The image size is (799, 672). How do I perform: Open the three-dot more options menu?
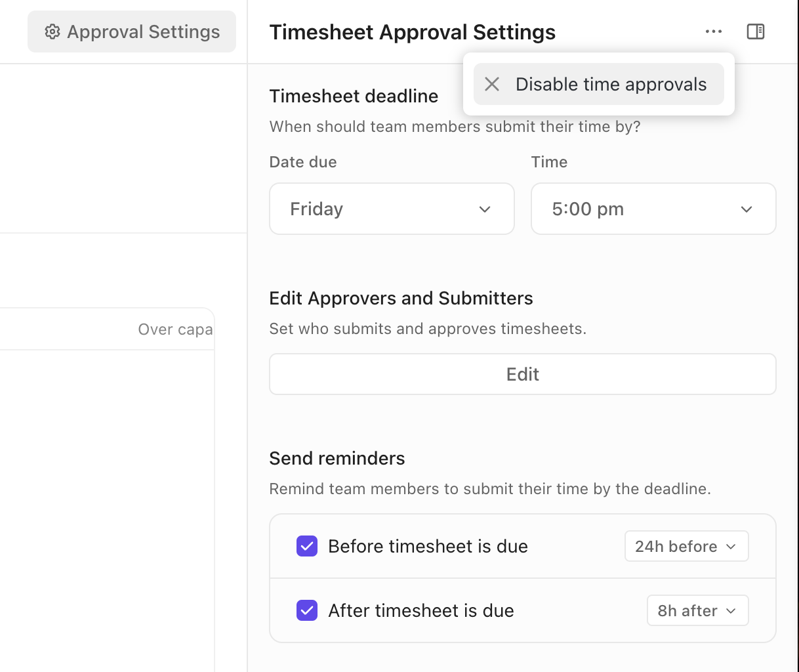[x=714, y=31]
